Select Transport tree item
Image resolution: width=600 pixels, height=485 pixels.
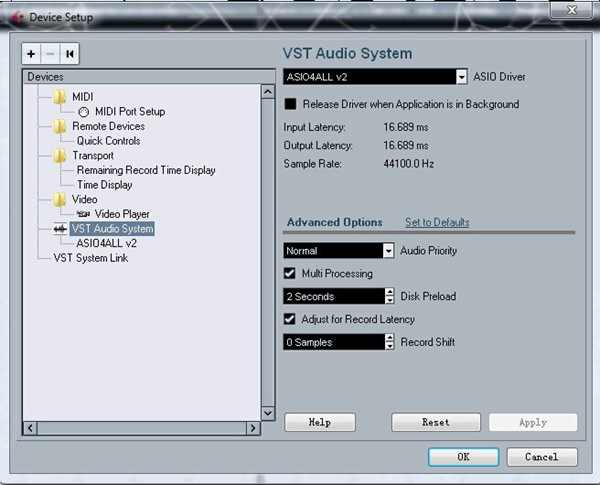pos(93,155)
